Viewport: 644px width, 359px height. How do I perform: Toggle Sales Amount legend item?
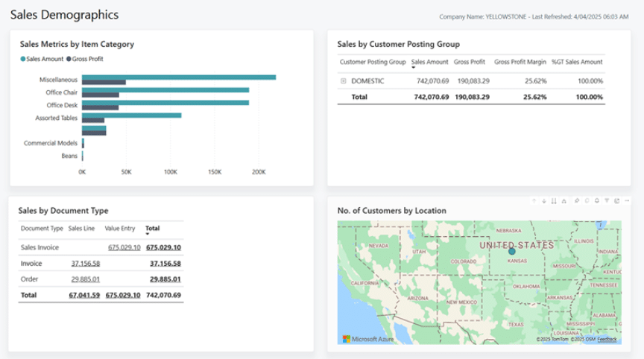pyautogui.click(x=42, y=58)
